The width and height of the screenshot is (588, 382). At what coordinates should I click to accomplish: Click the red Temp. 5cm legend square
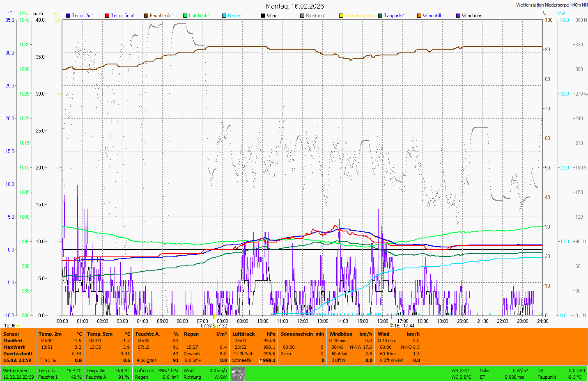pyautogui.click(x=107, y=16)
